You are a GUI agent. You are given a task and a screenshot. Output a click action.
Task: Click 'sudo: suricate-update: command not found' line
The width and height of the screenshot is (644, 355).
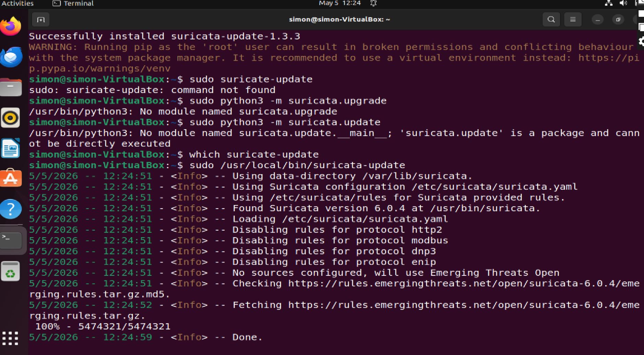pyautogui.click(x=152, y=90)
